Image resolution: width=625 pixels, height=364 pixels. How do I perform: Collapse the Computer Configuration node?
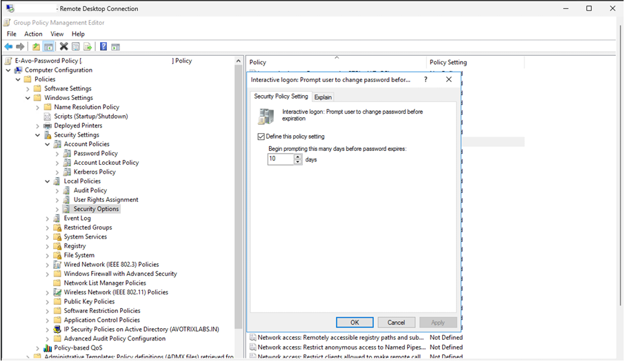8,70
